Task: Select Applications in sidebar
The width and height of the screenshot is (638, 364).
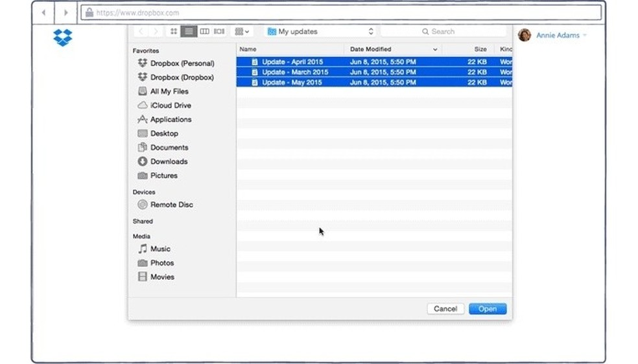Action: pyautogui.click(x=165, y=119)
